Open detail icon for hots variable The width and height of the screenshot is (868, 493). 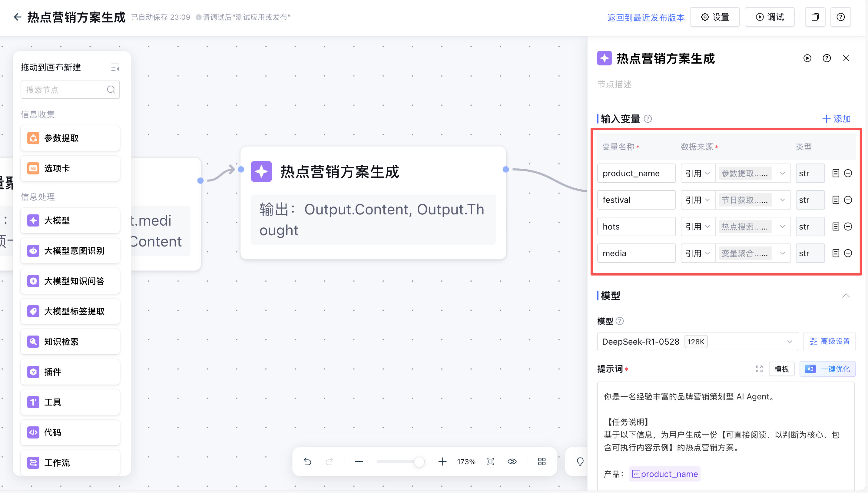(x=836, y=227)
